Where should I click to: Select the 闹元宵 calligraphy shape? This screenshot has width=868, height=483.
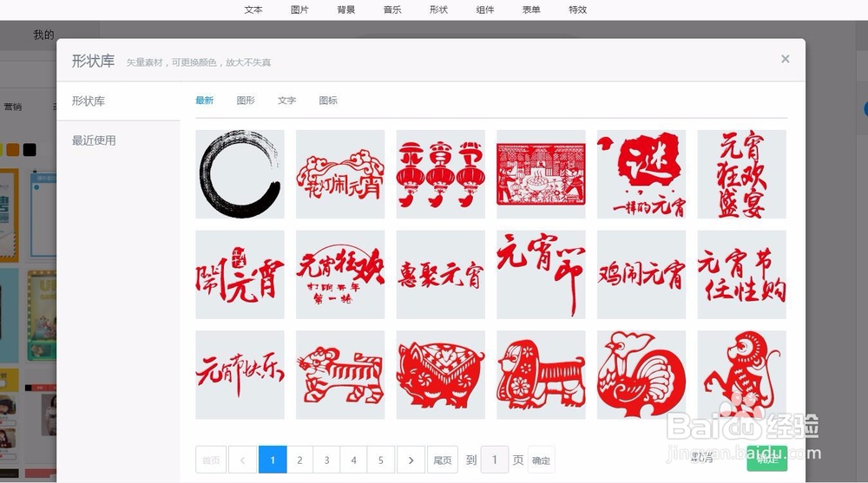click(x=240, y=274)
